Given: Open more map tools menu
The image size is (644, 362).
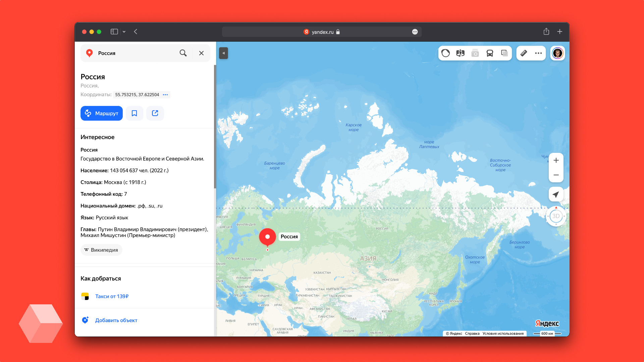Looking at the screenshot, I should (x=538, y=53).
